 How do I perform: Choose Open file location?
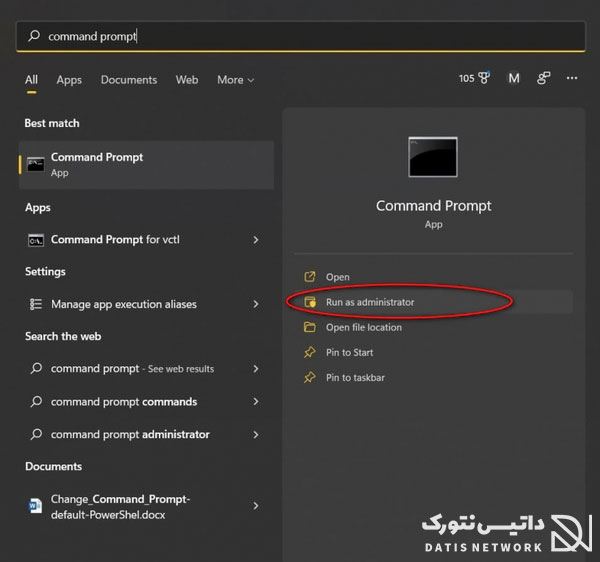pos(434,327)
